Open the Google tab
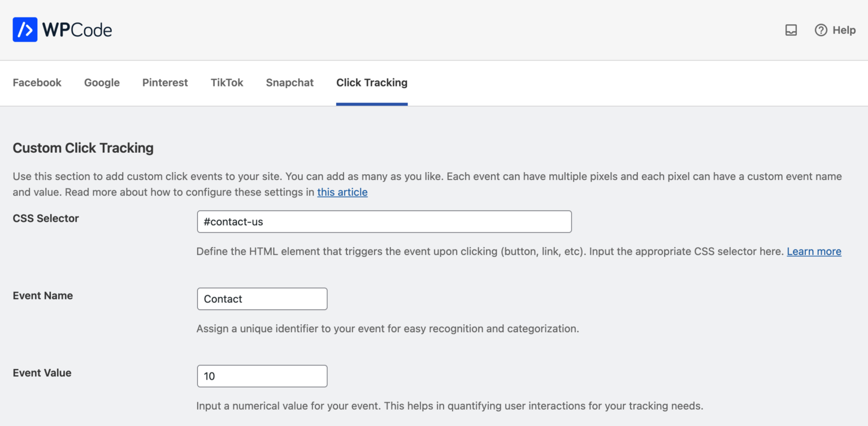Image resolution: width=868 pixels, height=426 pixels. click(x=102, y=83)
